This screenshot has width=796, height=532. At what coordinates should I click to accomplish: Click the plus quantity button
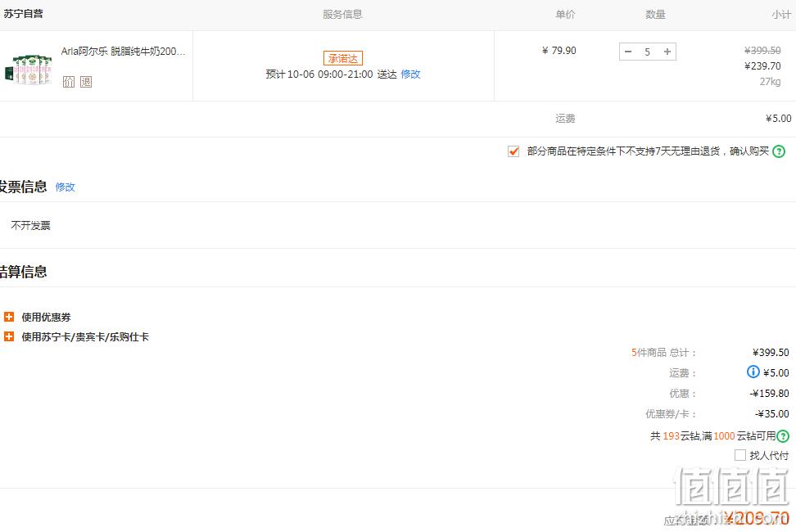click(667, 52)
